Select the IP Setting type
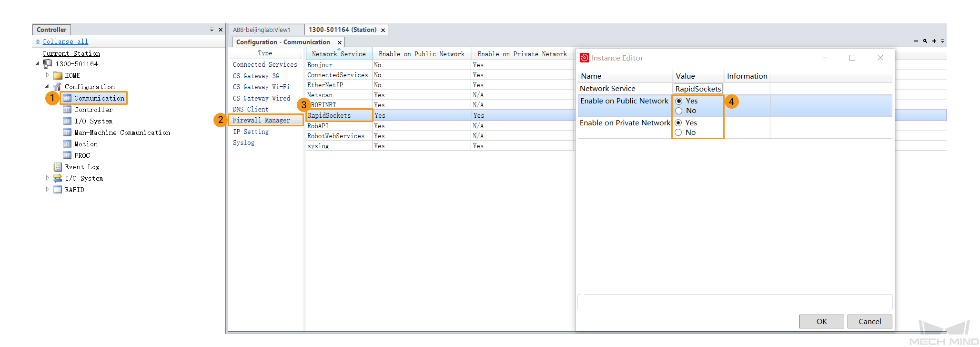 pyautogui.click(x=251, y=132)
